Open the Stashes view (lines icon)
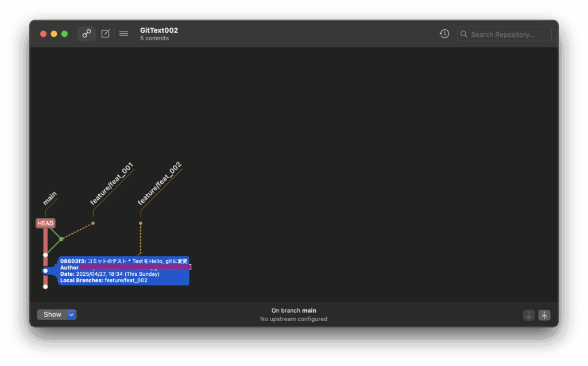 [124, 34]
